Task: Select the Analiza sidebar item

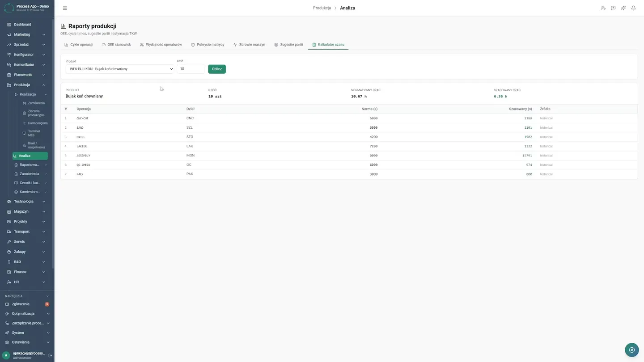Action: (30, 156)
